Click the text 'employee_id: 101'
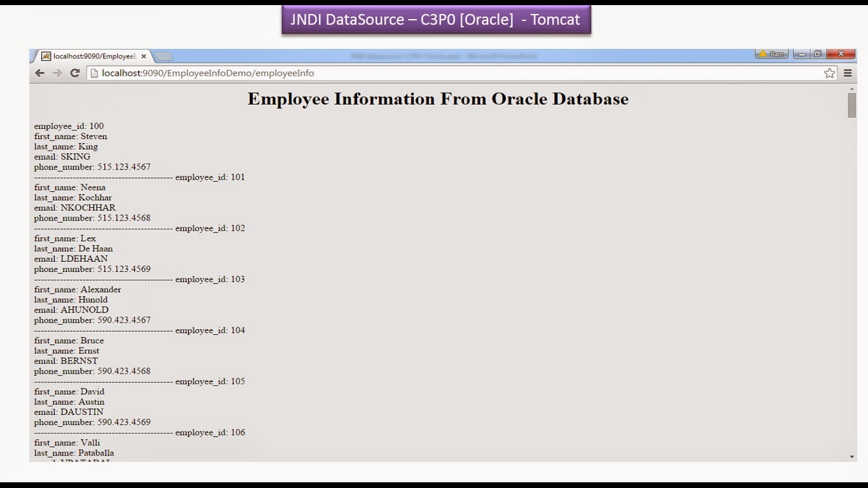This screenshot has height=488, width=868. [x=210, y=177]
